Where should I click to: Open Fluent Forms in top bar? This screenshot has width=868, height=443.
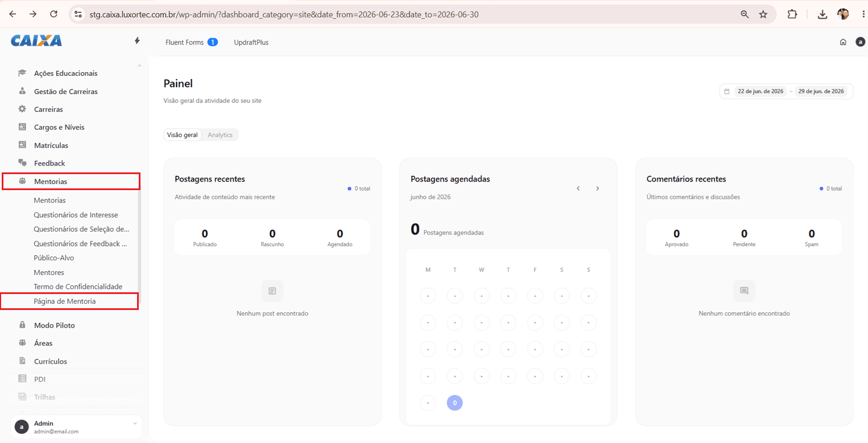point(184,42)
